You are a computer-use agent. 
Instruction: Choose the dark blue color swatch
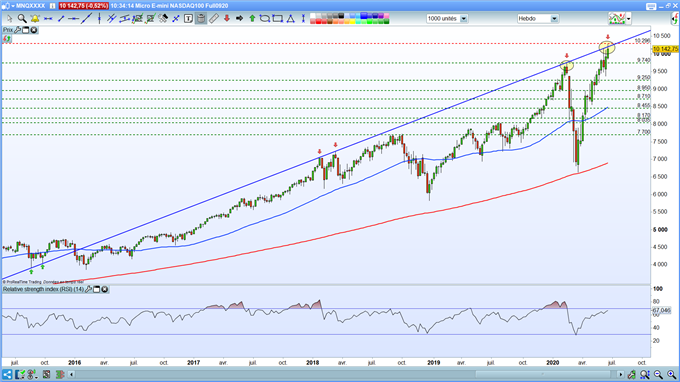(x=375, y=16)
